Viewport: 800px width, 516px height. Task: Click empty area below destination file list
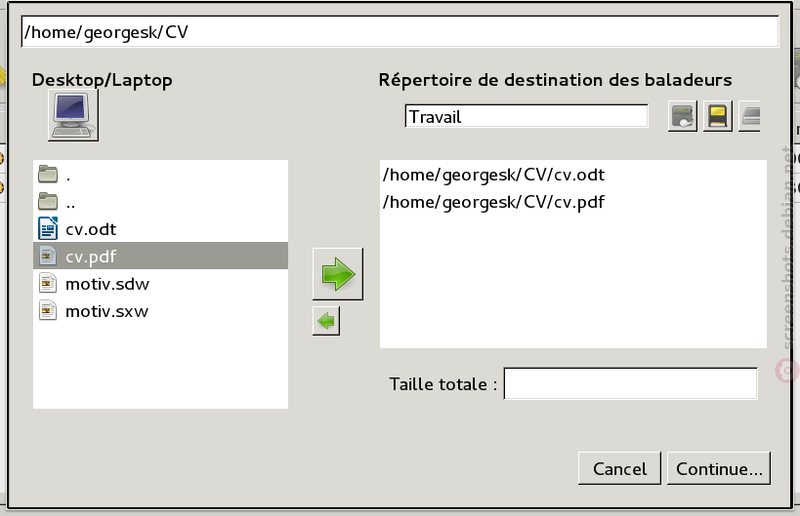[573, 281]
